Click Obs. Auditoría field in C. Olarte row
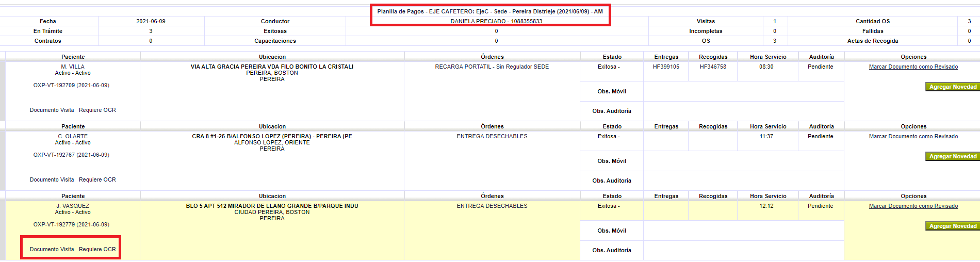Image resolution: width=980 pixels, height=262 pixels. tap(743, 181)
